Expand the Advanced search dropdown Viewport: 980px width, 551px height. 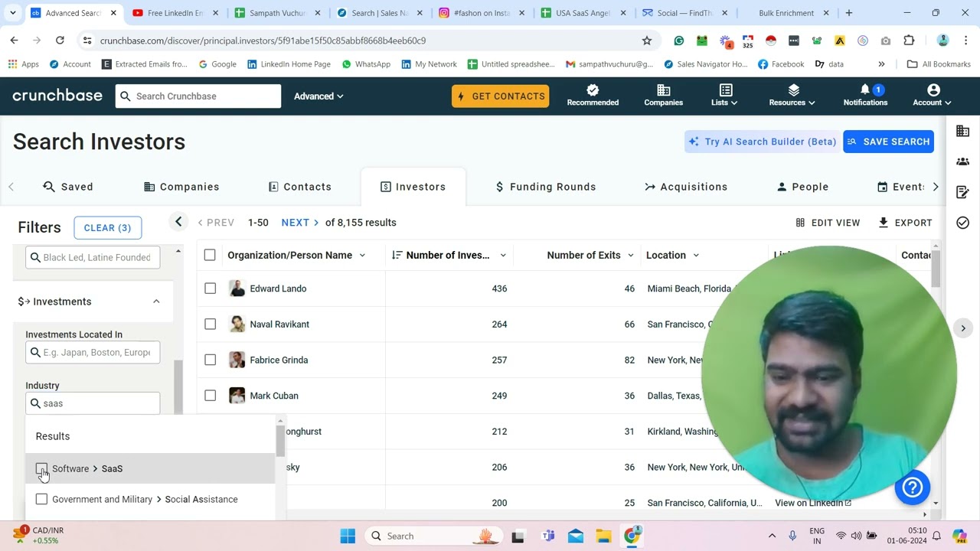318,96
